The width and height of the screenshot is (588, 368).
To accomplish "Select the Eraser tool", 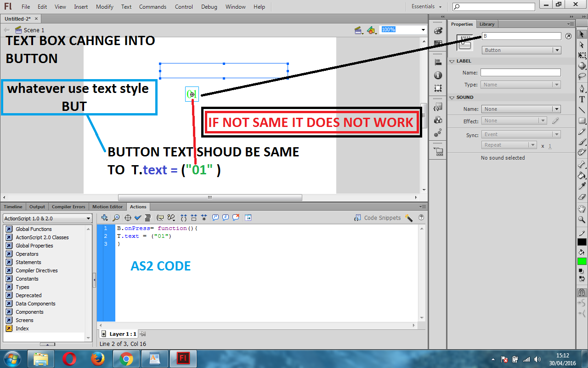I will [x=582, y=196].
